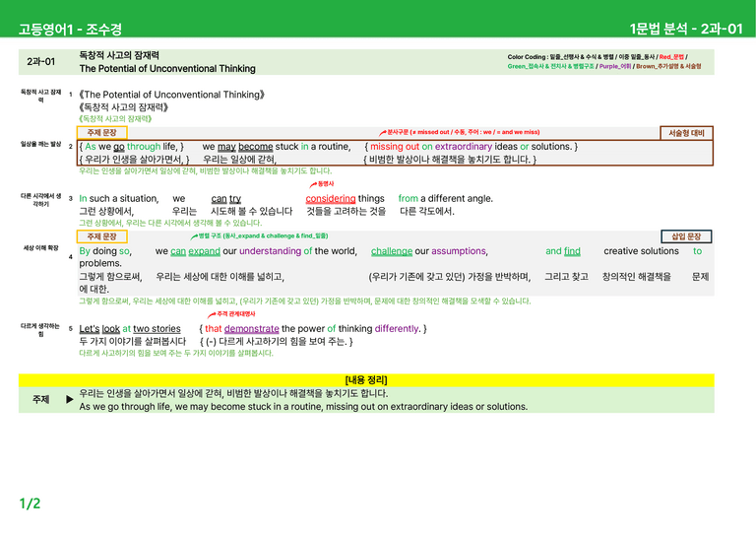Click the Color Coding legend text
756x535 pixels.
(x=604, y=61)
